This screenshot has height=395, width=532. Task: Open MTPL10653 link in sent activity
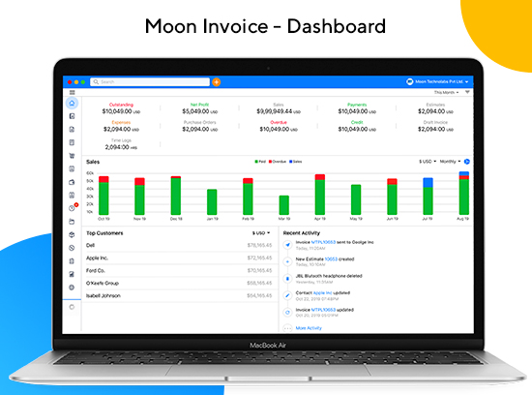(323, 242)
